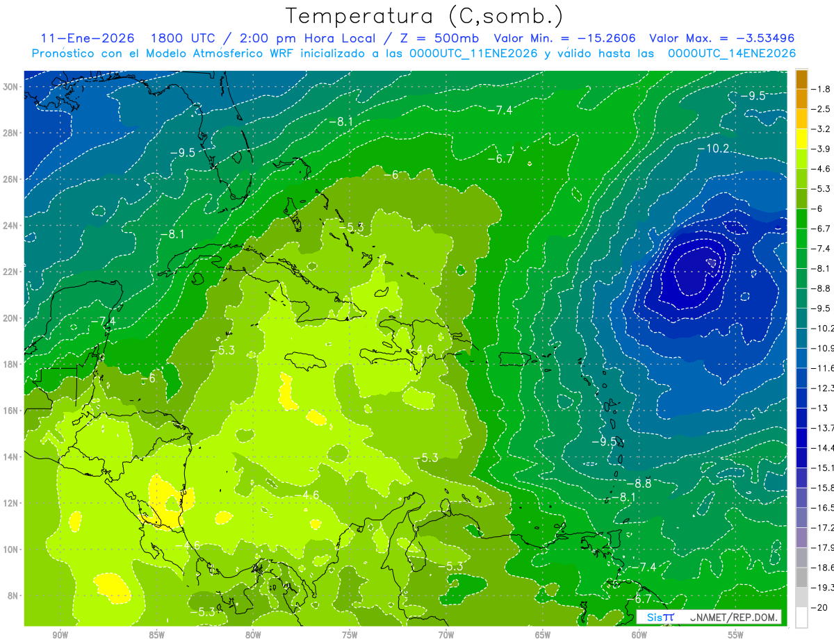
Task: Click the "-17.9" value on color scale
Action: (x=823, y=547)
